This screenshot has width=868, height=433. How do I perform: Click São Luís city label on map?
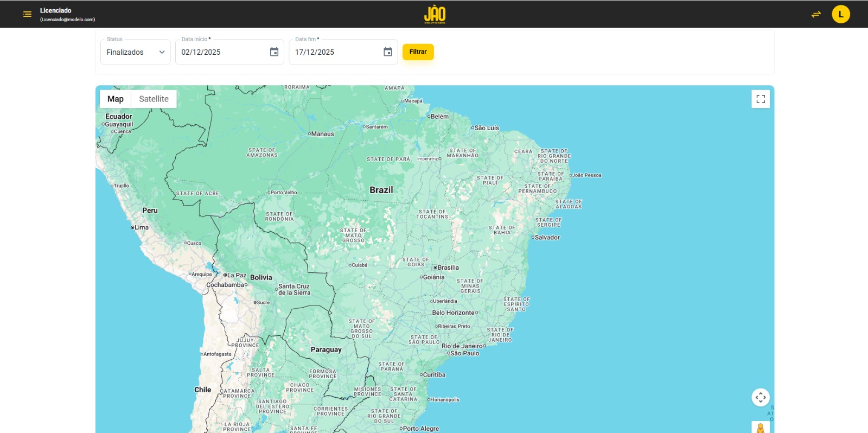pos(487,128)
